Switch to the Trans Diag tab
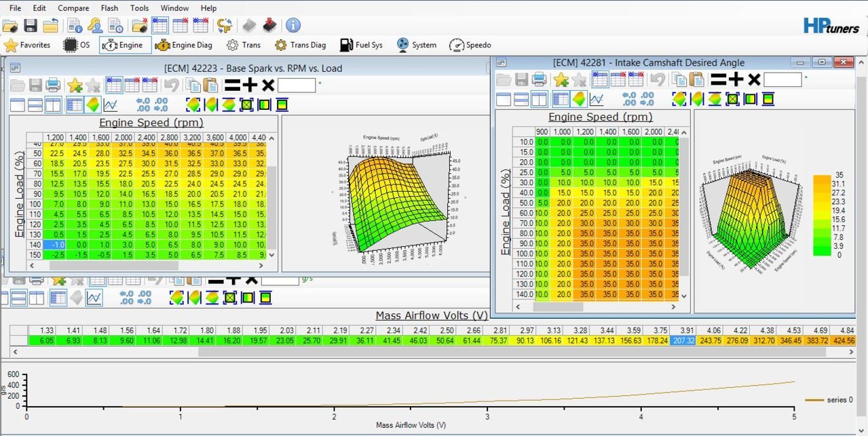Screen dimensions: 868x436 pyautogui.click(x=300, y=45)
